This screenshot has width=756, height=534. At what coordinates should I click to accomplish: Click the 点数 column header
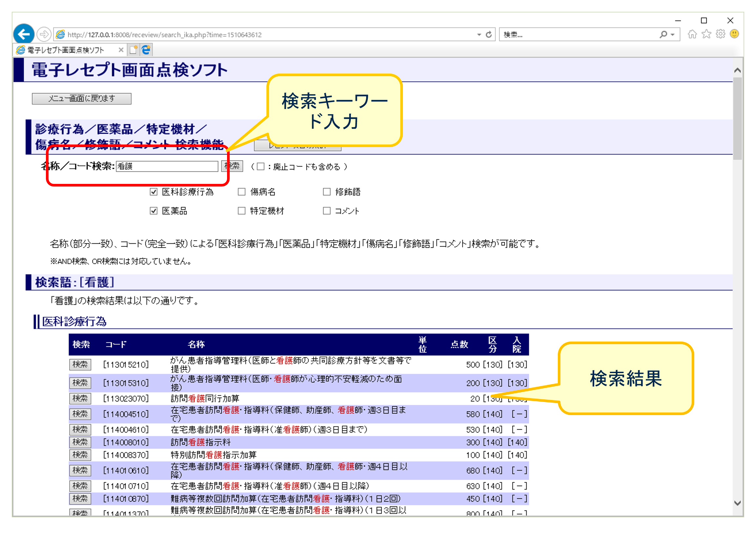459,345
